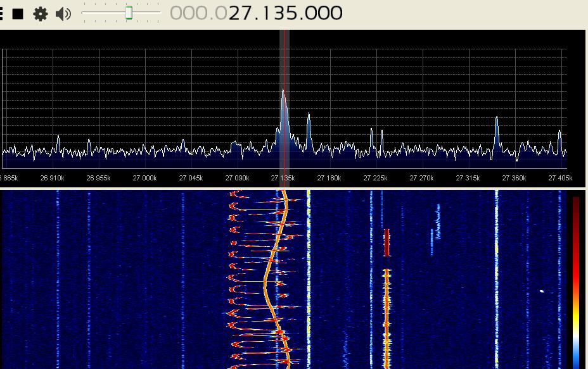Open the settings gear configuration

click(x=41, y=13)
